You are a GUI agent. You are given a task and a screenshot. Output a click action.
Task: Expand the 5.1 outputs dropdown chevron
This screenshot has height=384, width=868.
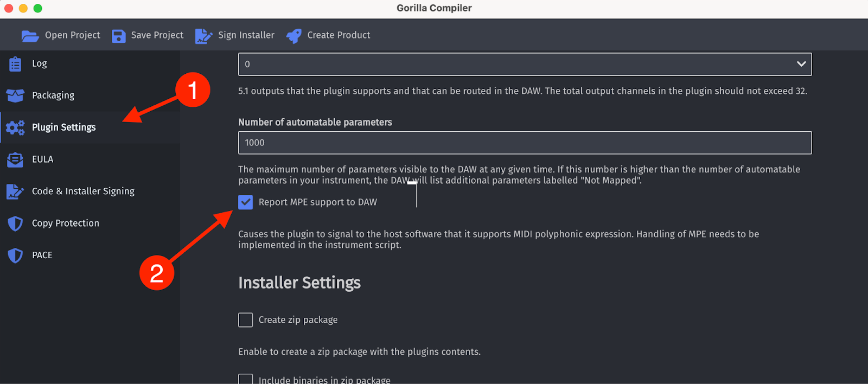tap(801, 64)
